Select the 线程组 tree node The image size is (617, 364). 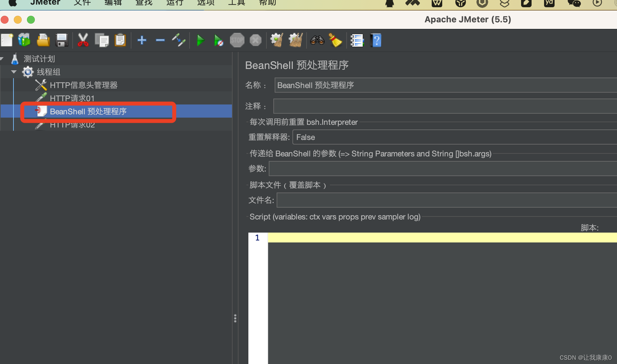pos(48,72)
